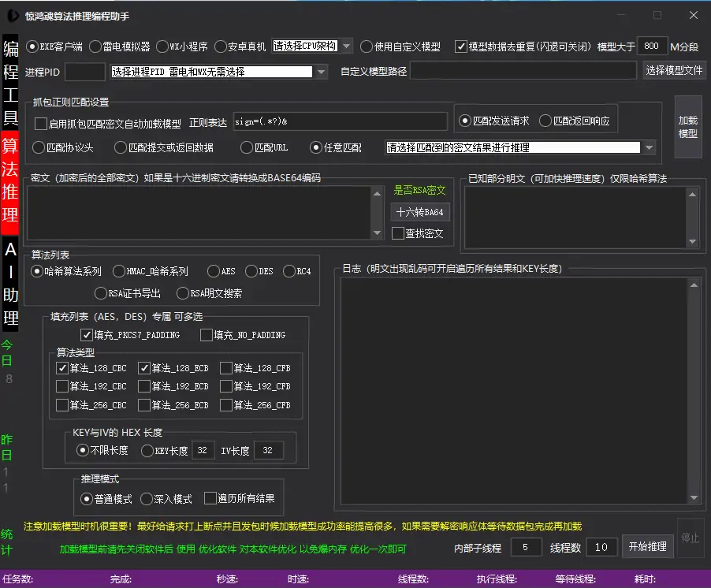Select 匹配URL radio button

pyautogui.click(x=264, y=147)
